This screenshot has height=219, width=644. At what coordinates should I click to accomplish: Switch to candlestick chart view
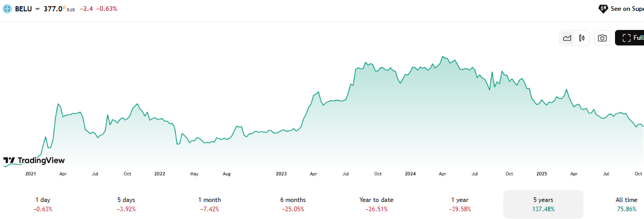pyautogui.click(x=582, y=38)
